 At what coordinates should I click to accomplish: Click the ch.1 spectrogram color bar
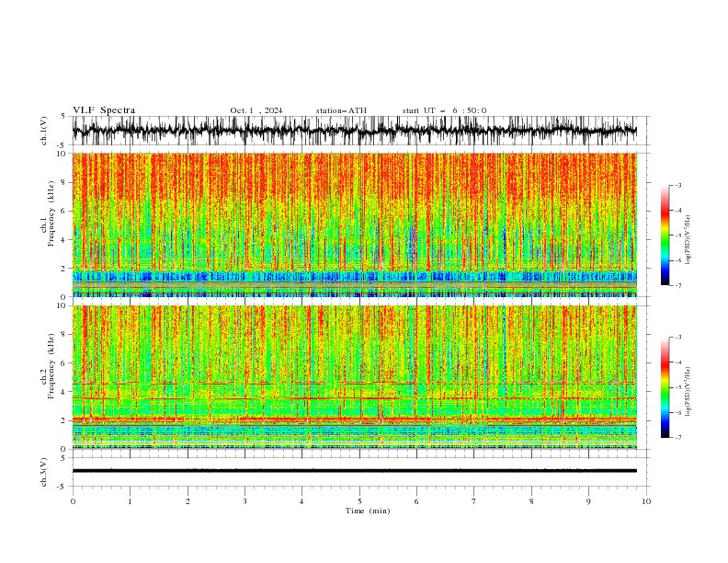point(665,236)
